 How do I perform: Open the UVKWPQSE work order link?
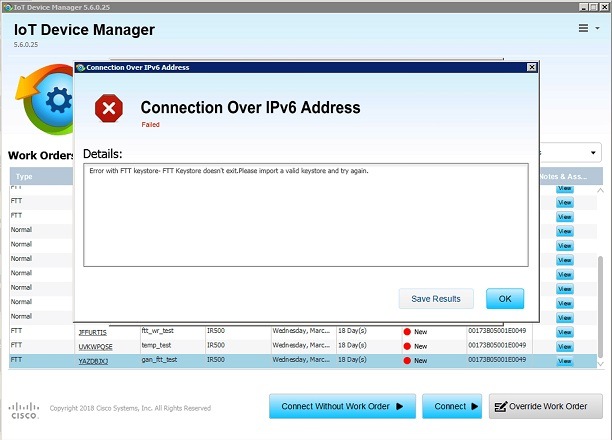point(95,347)
